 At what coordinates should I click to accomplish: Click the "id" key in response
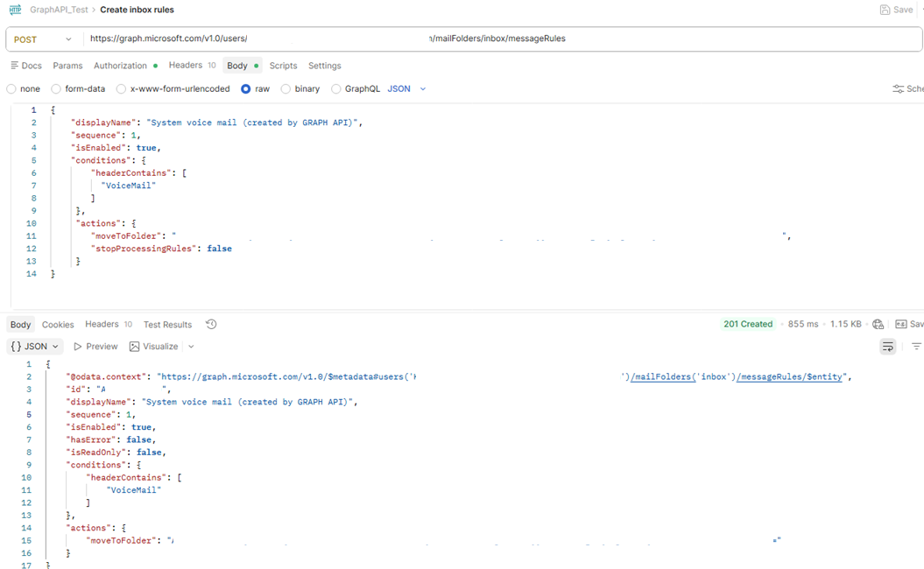[x=75, y=390]
